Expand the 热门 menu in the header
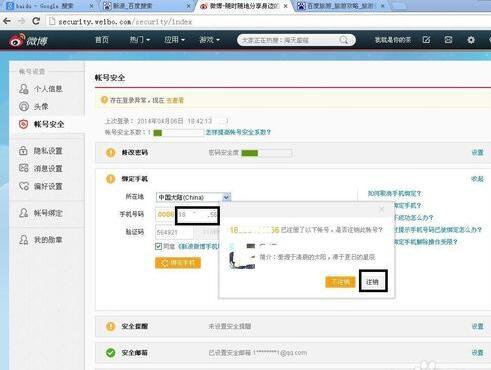The width and height of the screenshot is (491, 370). point(140,40)
